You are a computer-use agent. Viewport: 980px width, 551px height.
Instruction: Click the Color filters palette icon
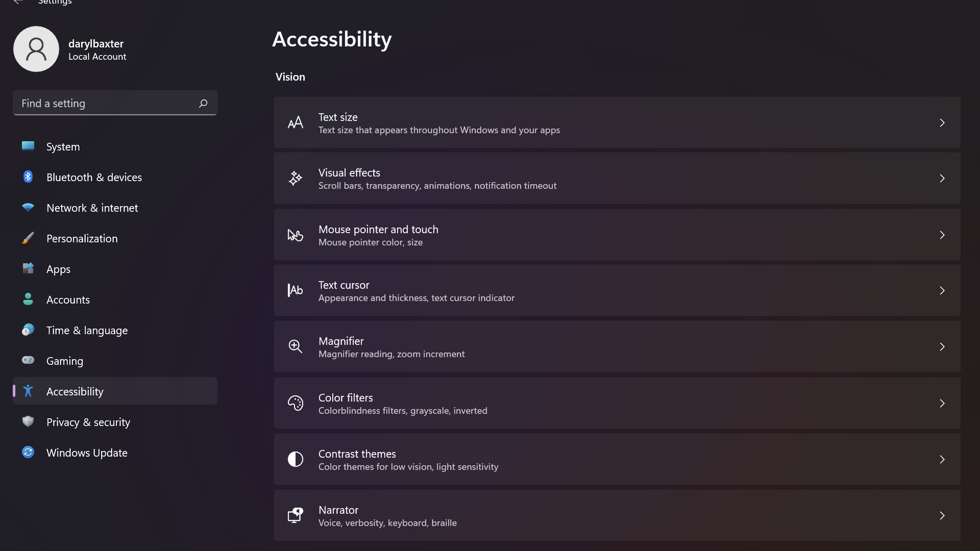[295, 403]
